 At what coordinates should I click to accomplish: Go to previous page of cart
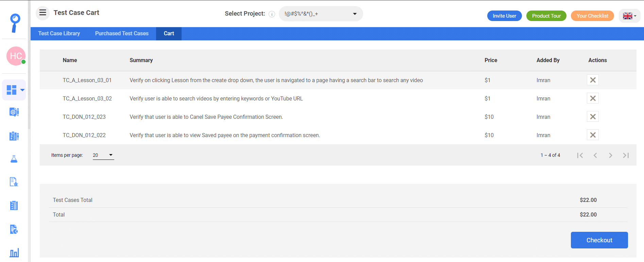[595, 155]
